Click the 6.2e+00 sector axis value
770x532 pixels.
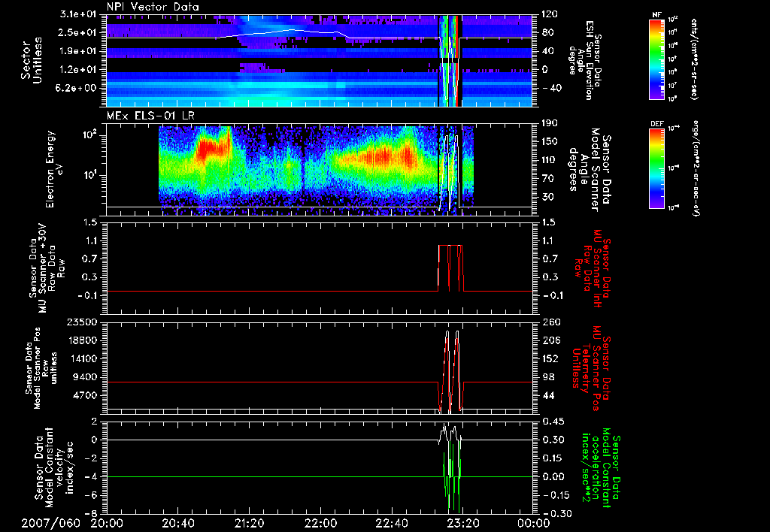[77, 88]
